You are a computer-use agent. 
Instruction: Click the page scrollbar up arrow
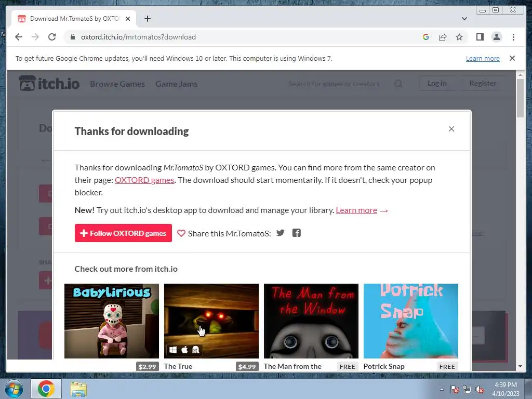(x=520, y=74)
